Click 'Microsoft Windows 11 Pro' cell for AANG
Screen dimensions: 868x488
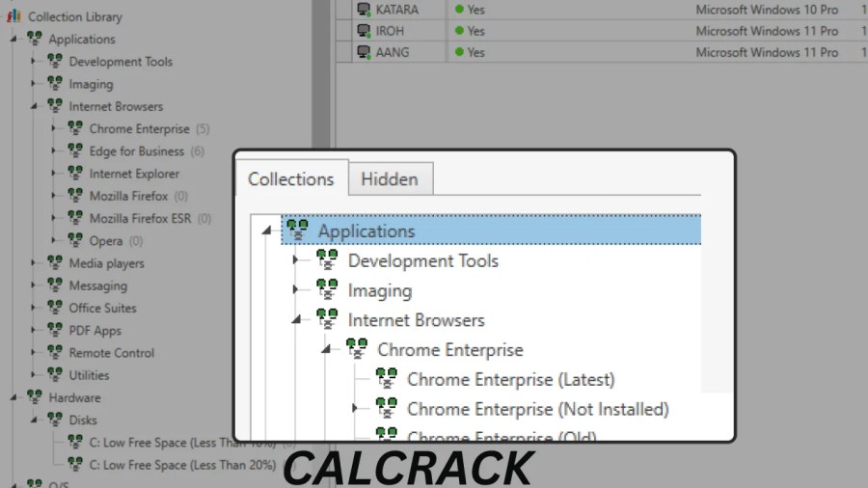[767, 52]
